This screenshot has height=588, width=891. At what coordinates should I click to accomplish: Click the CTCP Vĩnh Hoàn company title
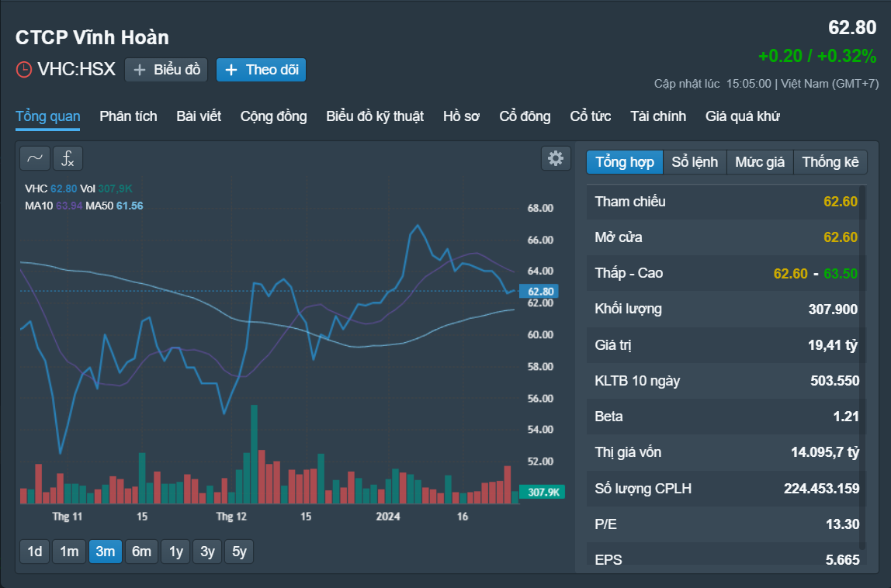tap(92, 37)
